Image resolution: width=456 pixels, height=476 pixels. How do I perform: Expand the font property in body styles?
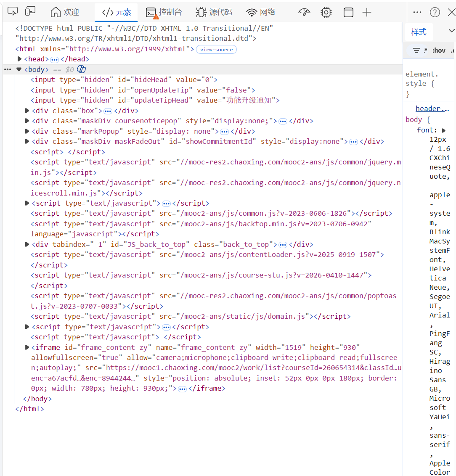[444, 130]
